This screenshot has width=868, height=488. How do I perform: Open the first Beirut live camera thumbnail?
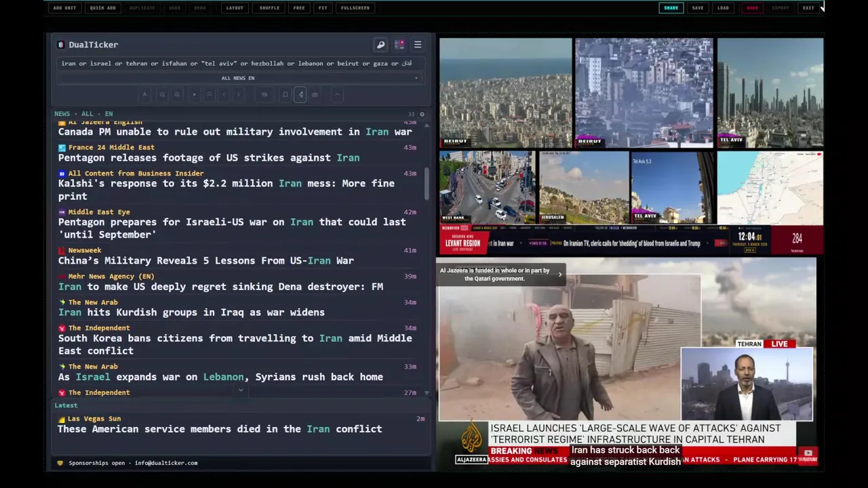click(505, 92)
